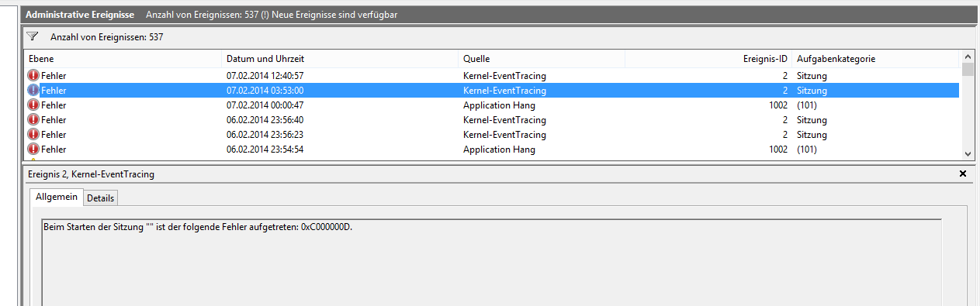
Task: Click error icon of the 12:40:57 event
Action: [x=33, y=75]
